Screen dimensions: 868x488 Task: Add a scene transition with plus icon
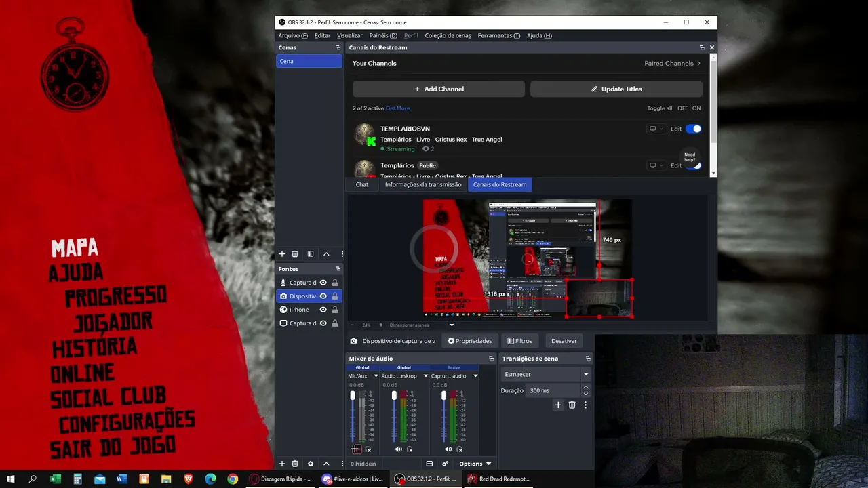(x=558, y=405)
